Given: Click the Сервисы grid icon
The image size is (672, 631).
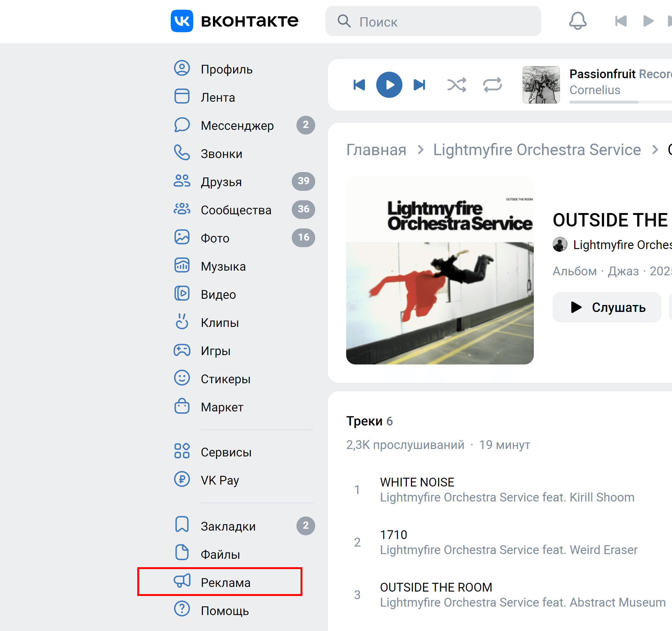Looking at the screenshot, I should [x=182, y=451].
